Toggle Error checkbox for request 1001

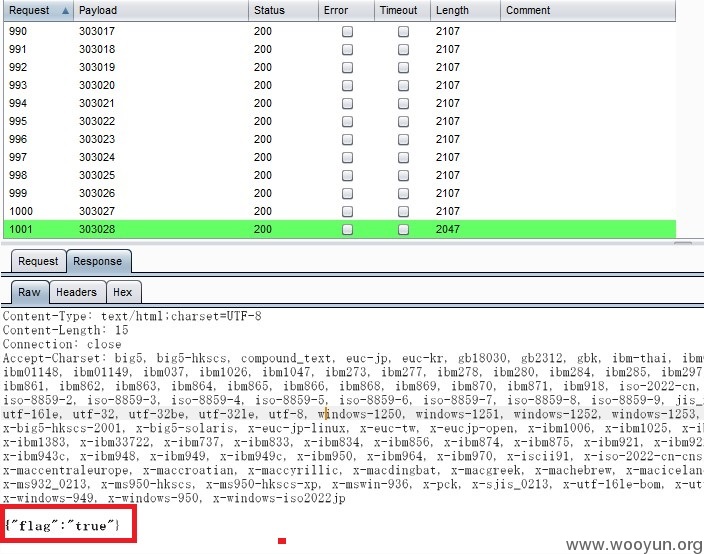point(348,229)
